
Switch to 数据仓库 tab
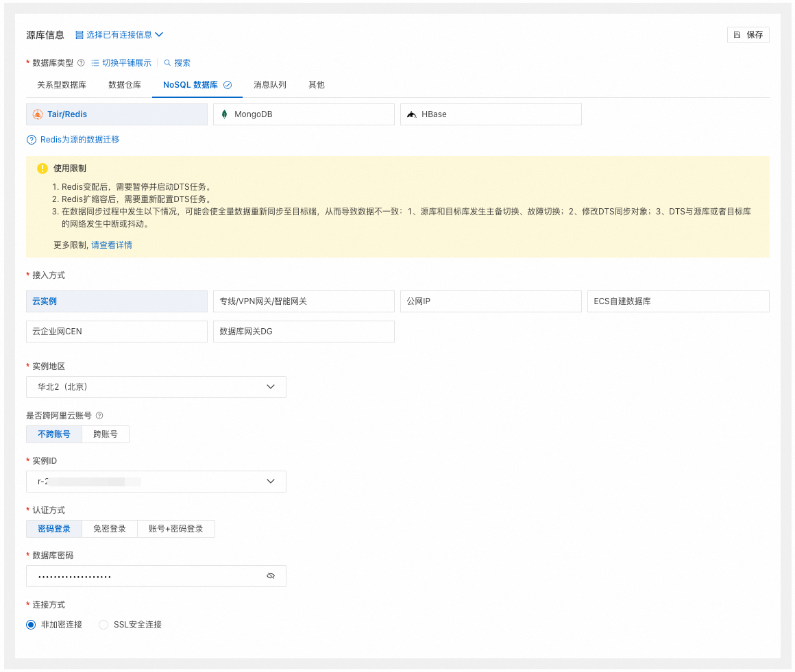pyautogui.click(x=125, y=85)
